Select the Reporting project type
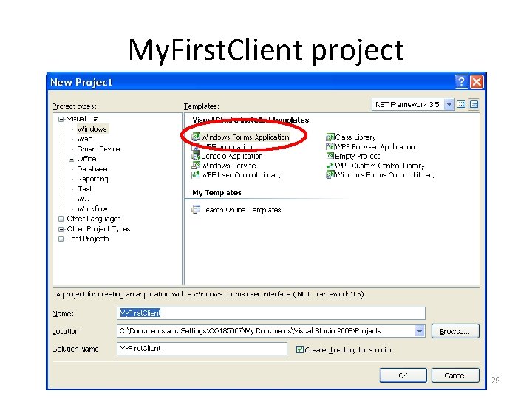The height and width of the screenshot is (399, 532). click(93, 179)
